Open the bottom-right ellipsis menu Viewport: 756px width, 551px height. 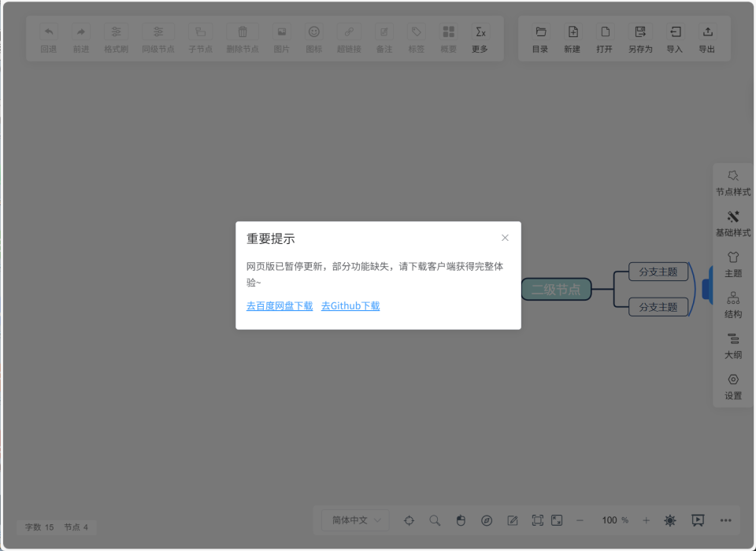point(724,520)
